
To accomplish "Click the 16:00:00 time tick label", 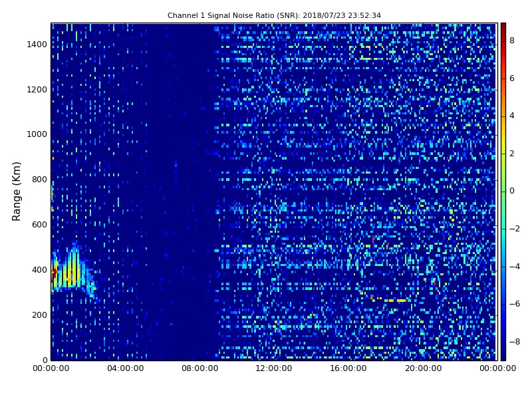I will click(x=348, y=368).
